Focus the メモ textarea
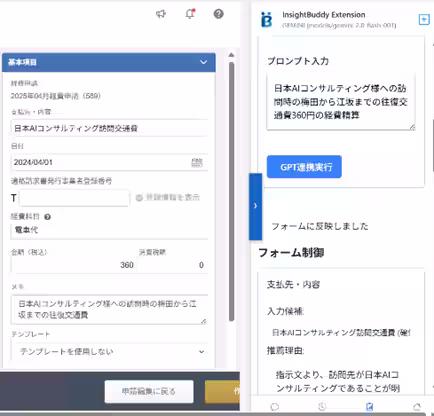Image resolution: width=434 pixels, height=416 pixels. 109,309
